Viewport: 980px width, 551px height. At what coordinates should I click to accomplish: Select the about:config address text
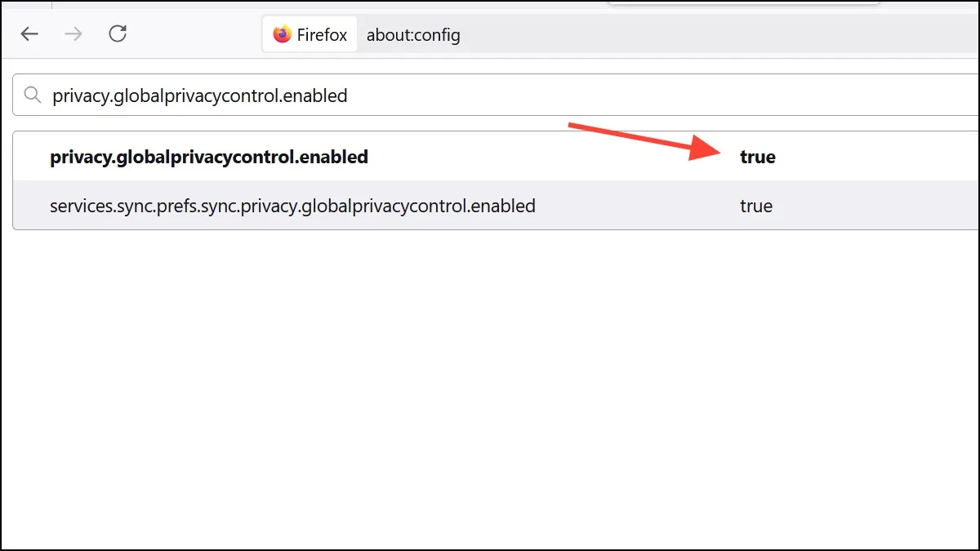[x=413, y=35]
